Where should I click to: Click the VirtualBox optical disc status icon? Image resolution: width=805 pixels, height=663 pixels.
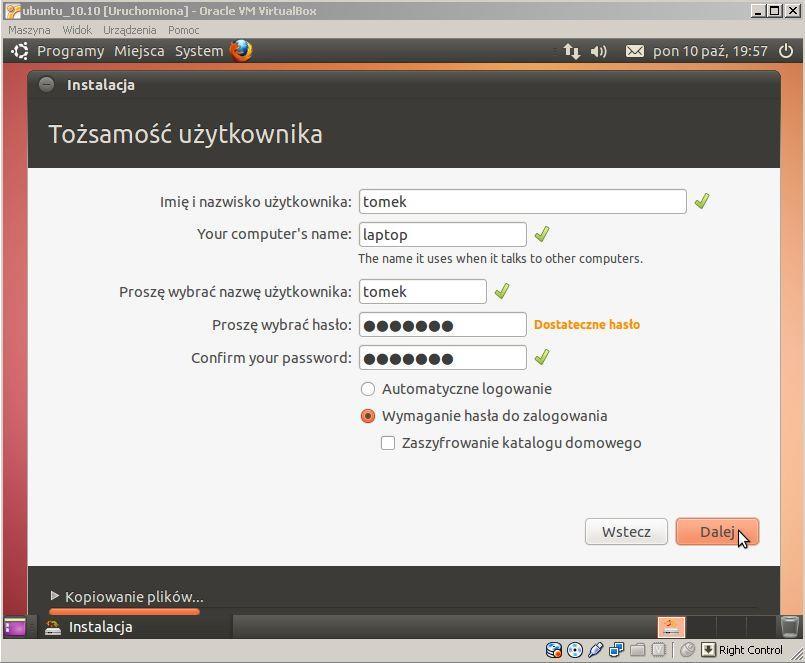(574, 650)
